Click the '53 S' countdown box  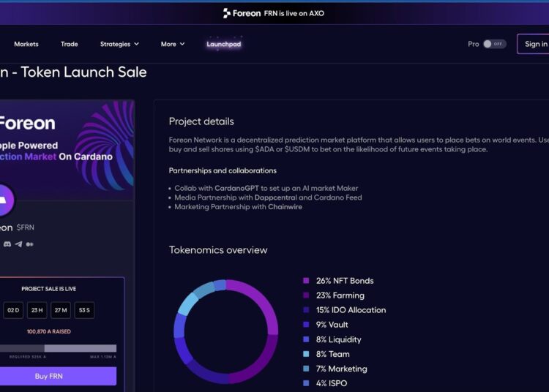84,310
